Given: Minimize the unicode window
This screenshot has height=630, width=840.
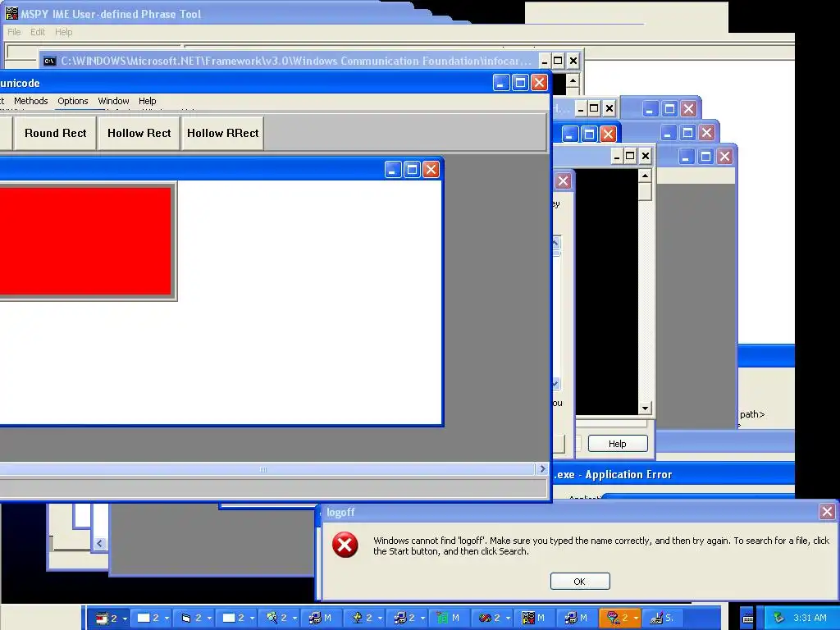Looking at the screenshot, I should 501,83.
